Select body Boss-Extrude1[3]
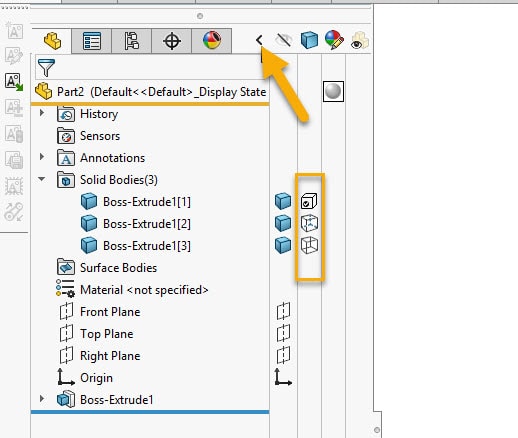Image resolution: width=518 pixels, height=438 pixels. point(147,246)
